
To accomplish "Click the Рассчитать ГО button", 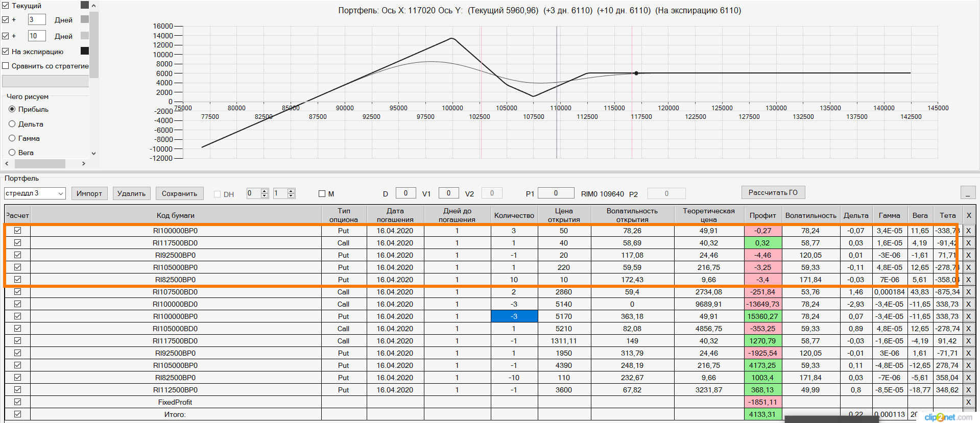I will pyautogui.click(x=773, y=192).
